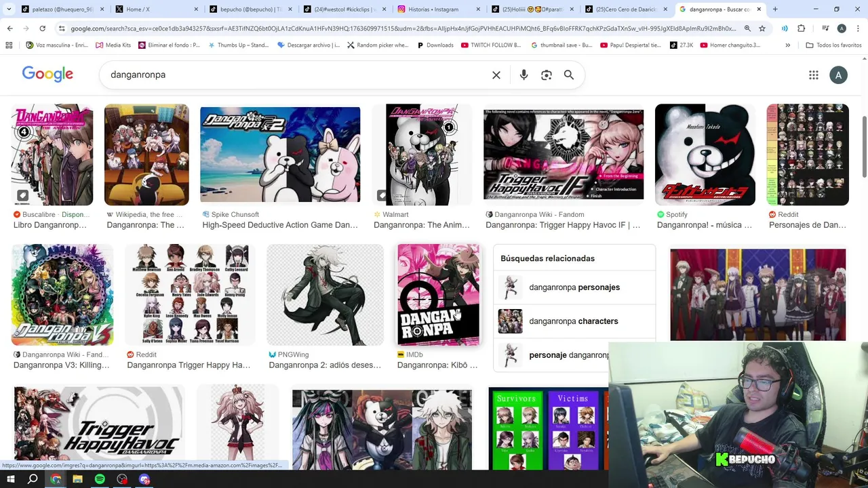Open 'Danganronpa: Kibō ...' IMDb caption link
This screenshot has width=868, height=488.
(x=437, y=365)
